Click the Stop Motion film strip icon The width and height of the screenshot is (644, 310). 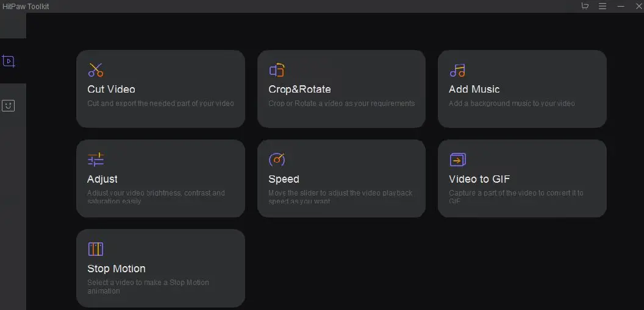[x=96, y=249]
